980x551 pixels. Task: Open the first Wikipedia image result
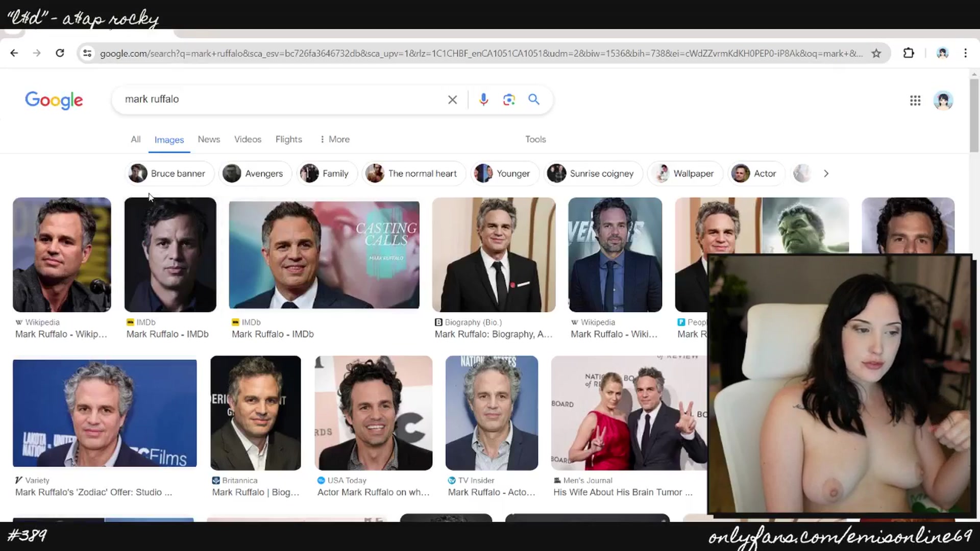[x=62, y=255]
